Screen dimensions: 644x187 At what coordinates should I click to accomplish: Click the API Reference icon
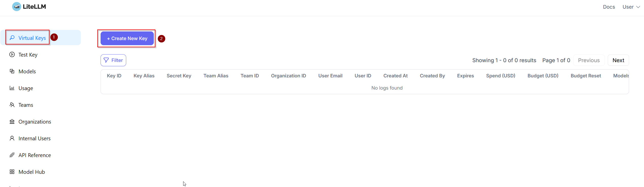point(12,155)
